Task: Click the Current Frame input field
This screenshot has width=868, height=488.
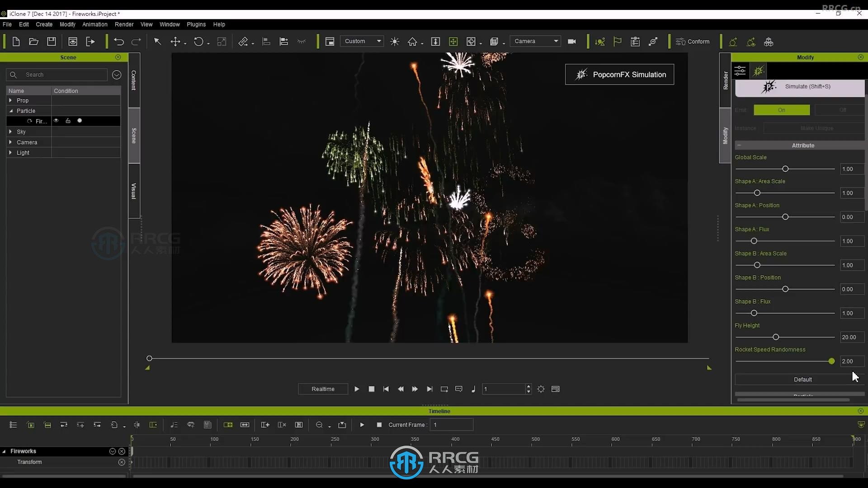Action: click(x=451, y=424)
